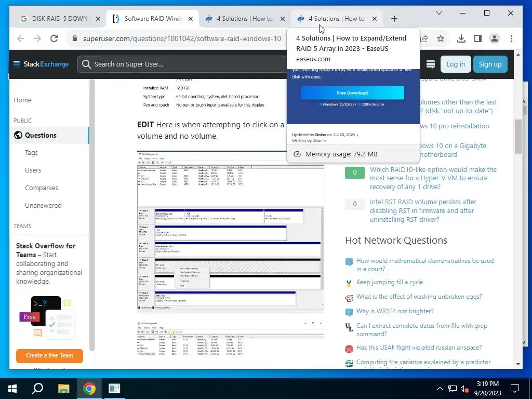Click the Log in button

coord(455,64)
